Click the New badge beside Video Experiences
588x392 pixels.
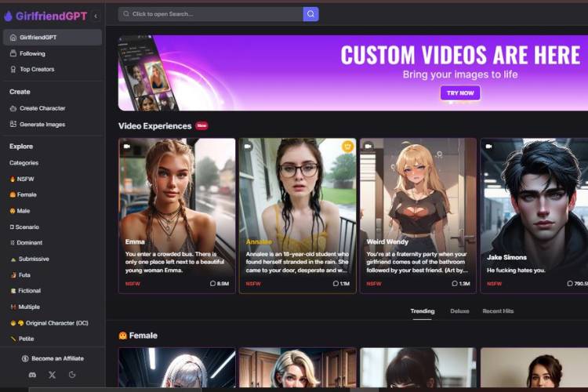[201, 125]
